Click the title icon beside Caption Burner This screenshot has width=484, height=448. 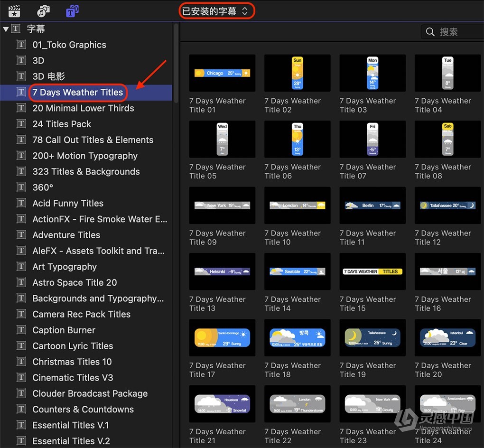(21, 330)
